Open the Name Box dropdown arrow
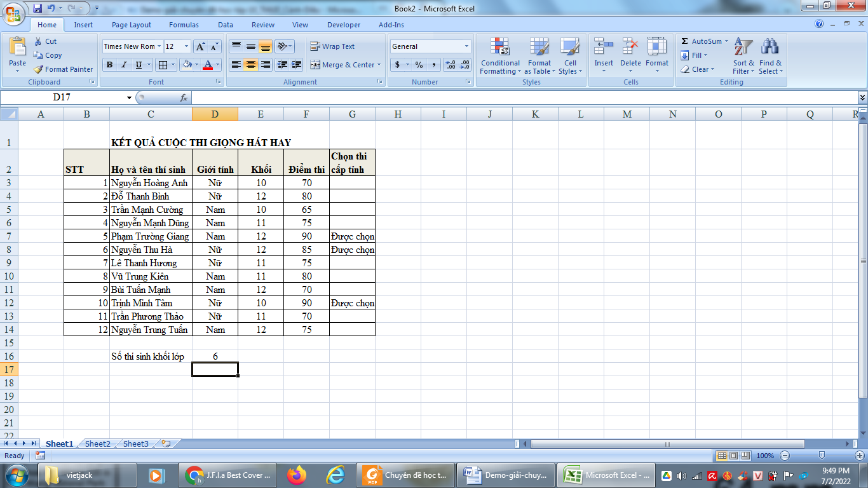Image resolution: width=868 pixels, height=488 pixels. (130, 98)
